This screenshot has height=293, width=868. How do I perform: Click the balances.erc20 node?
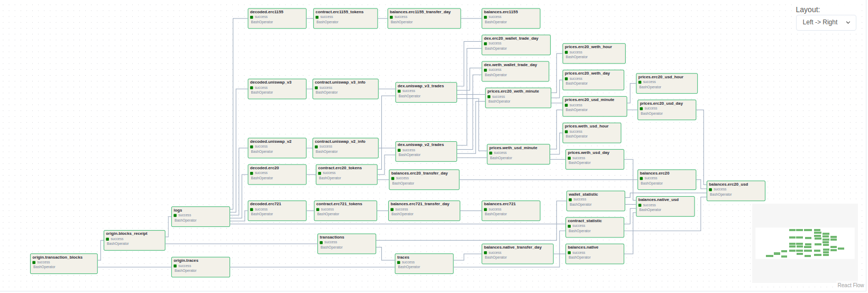[667, 180]
